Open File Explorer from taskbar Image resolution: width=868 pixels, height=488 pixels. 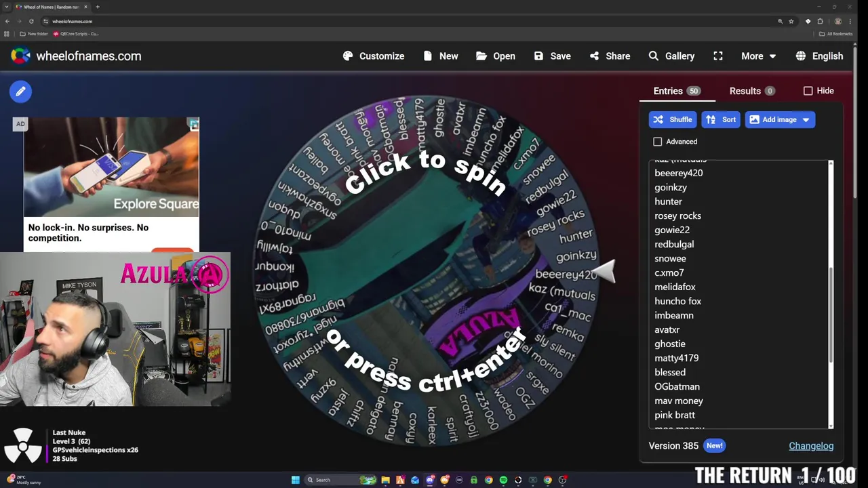pyautogui.click(x=385, y=480)
